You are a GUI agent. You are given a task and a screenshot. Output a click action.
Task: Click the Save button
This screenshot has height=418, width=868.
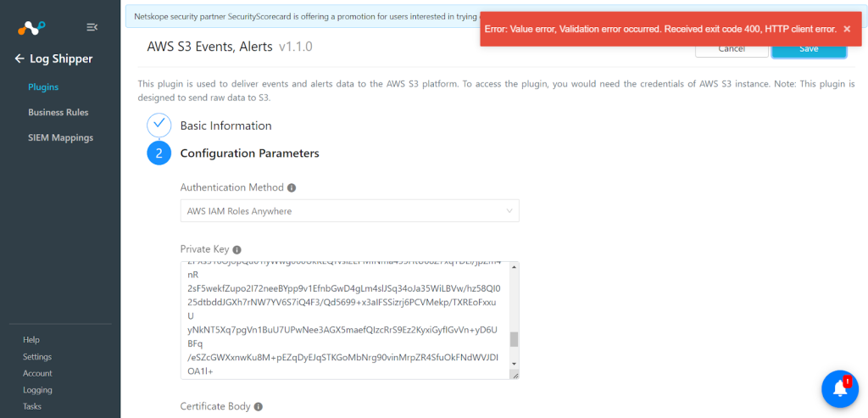[x=809, y=48]
